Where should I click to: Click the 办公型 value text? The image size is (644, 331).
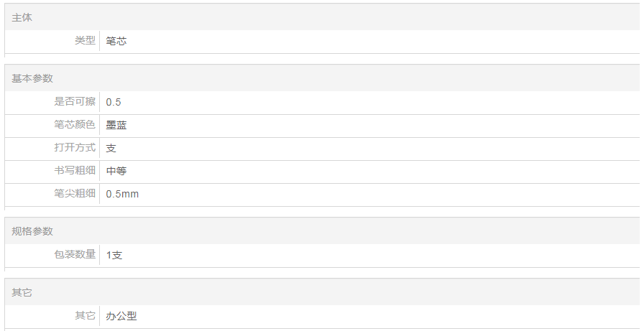(121, 316)
